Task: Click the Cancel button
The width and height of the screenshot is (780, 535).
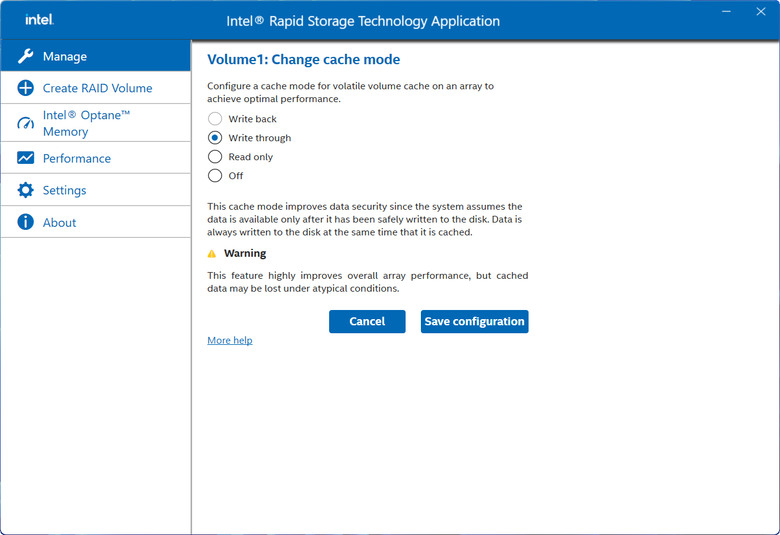Action: 367,321
